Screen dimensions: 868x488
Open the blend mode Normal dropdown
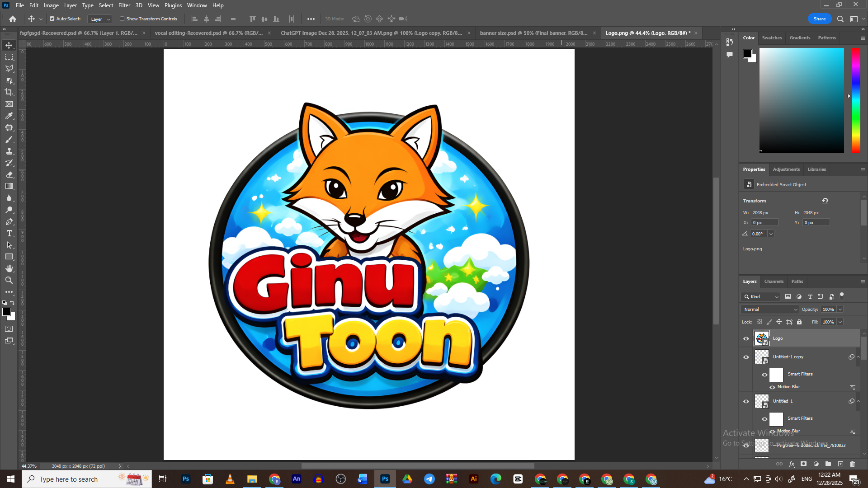point(770,310)
